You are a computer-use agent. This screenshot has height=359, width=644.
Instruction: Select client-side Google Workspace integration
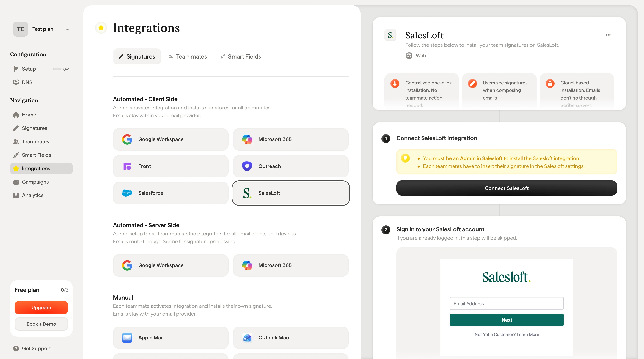coord(171,139)
